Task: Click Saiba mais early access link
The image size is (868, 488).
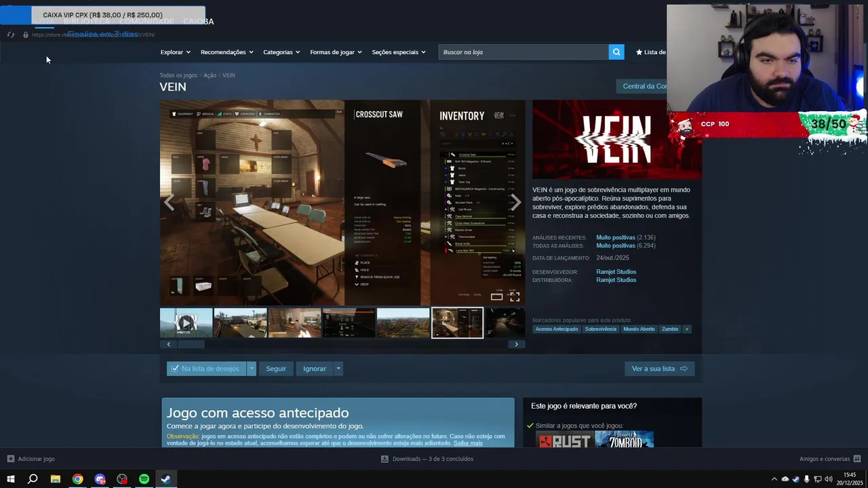Action: (x=468, y=443)
